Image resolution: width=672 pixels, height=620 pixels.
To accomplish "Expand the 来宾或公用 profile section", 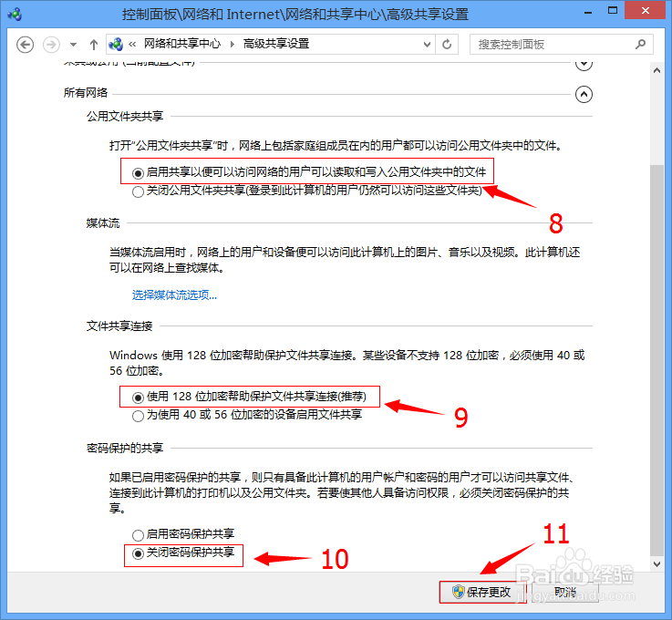I will 584,64.
